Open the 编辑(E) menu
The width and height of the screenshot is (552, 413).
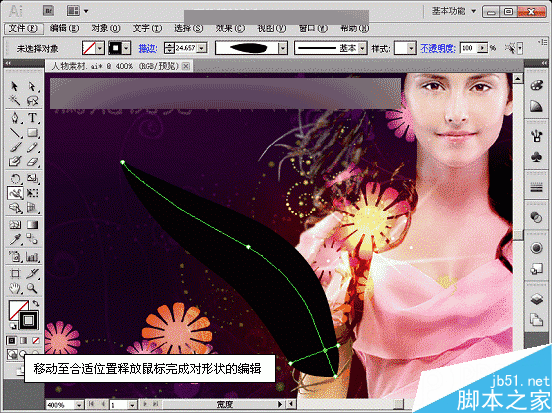[x=64, y=28]
